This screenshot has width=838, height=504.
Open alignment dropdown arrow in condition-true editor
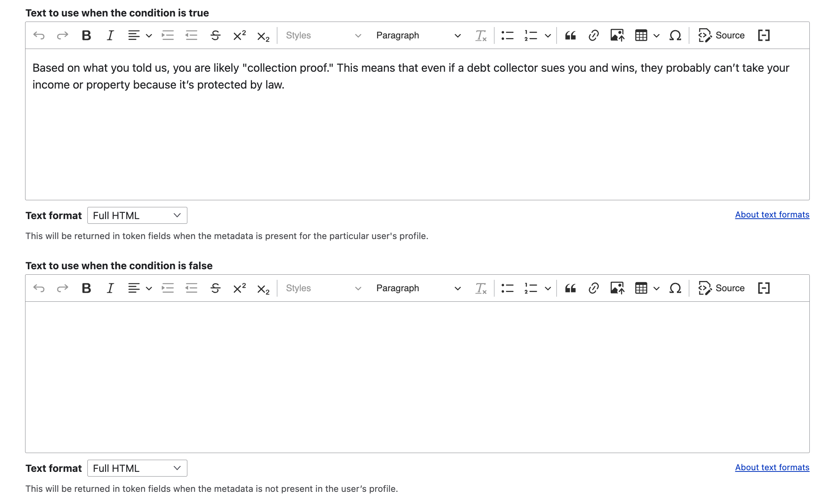pyautogui.click(x=149, y=36)
